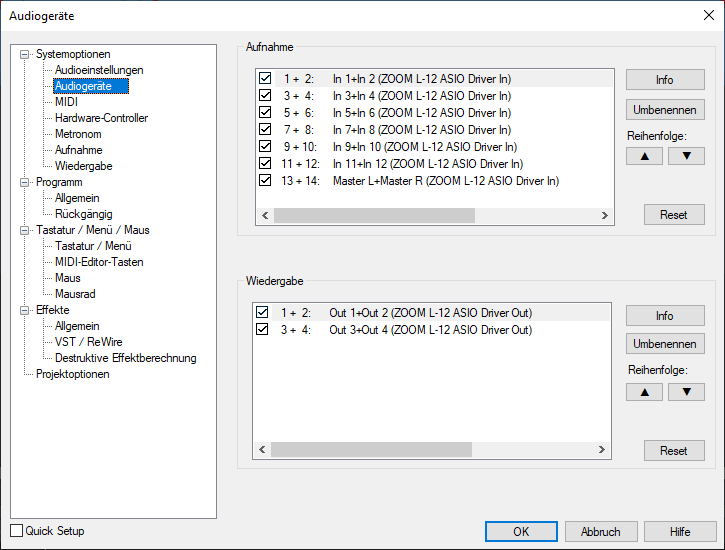Collapse the Effekte tree node

coord(24,310)
